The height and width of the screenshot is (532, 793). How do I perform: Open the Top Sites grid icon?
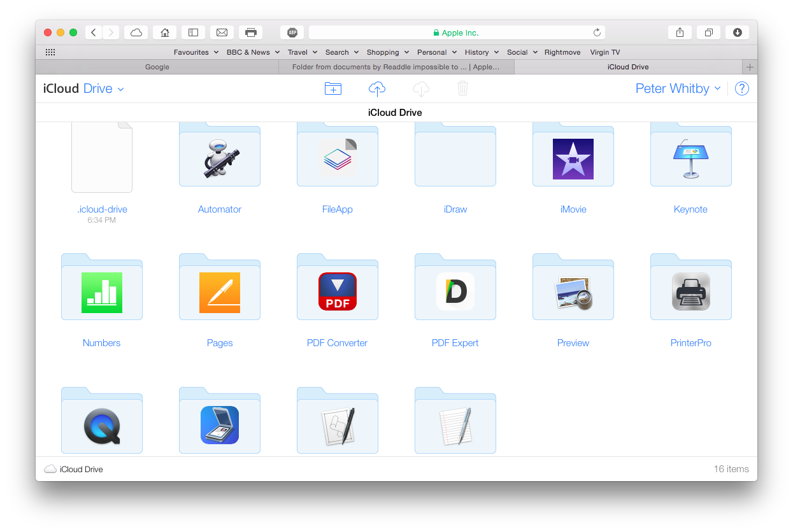click(x=50, y=52)
